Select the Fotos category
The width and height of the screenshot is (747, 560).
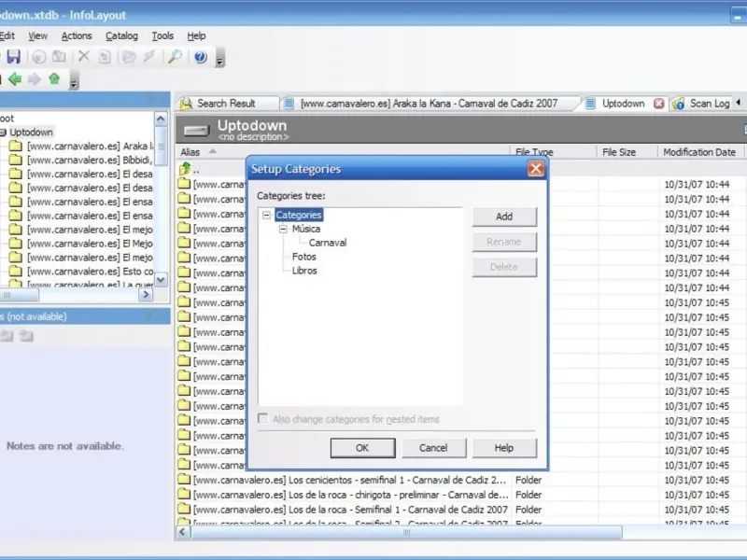304,257
